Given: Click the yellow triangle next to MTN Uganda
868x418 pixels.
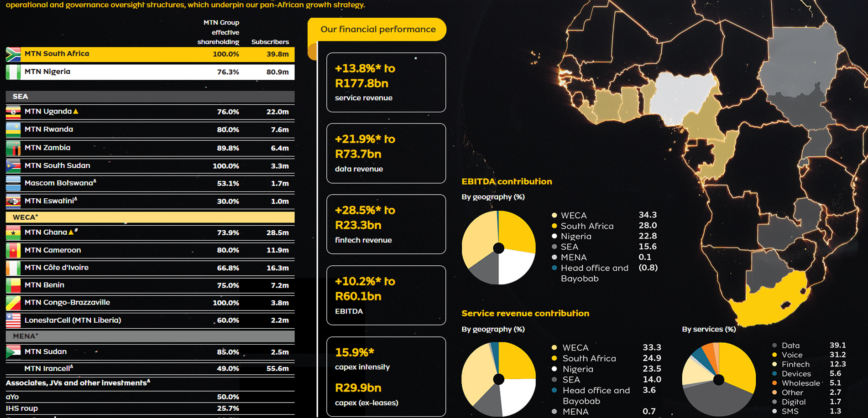Looking at the screenshot, I should point(76,111).
